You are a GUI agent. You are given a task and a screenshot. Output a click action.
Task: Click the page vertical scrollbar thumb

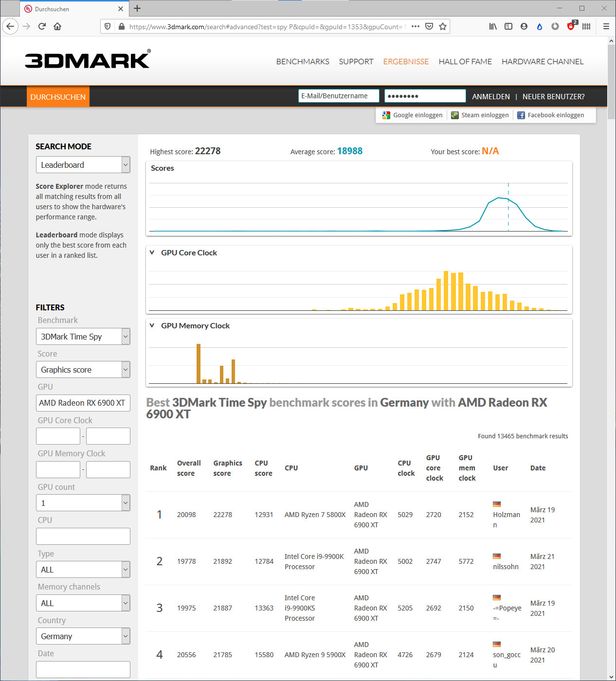(612, 82)
